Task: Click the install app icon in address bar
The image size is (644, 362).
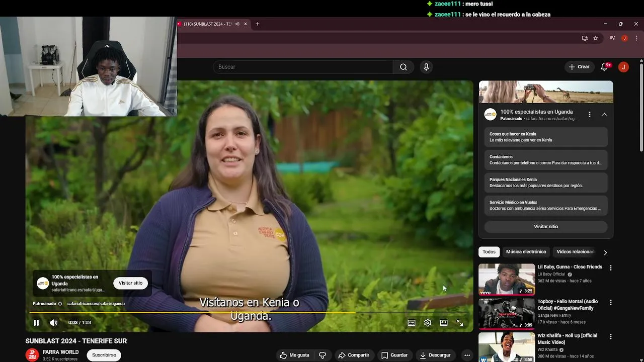Action: click(x=585, y=38)
